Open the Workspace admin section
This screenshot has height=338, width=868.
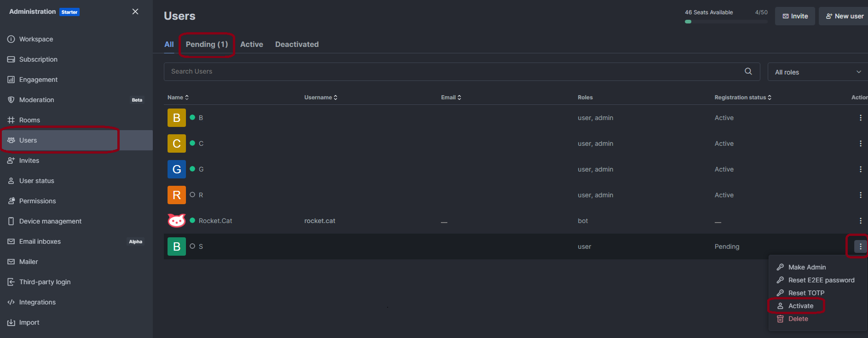[36, 39]
